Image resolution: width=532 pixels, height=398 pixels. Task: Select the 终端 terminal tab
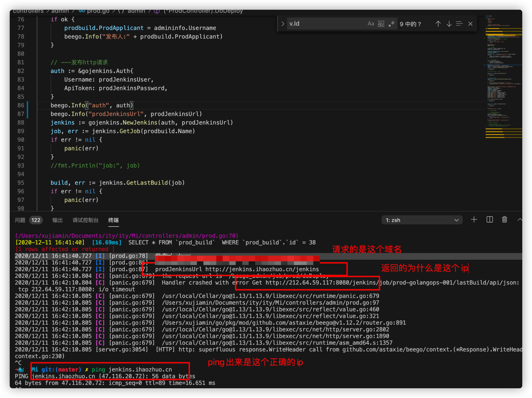coord(114,220)
